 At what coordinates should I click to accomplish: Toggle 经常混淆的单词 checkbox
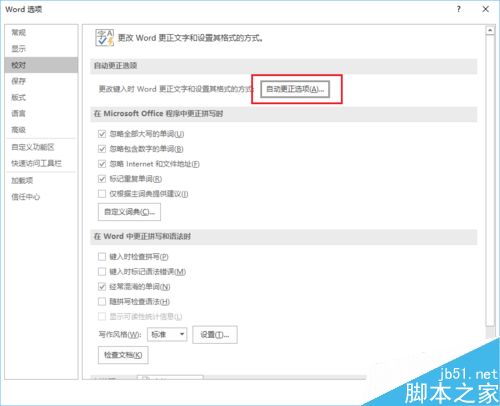(x=102, y=287)
